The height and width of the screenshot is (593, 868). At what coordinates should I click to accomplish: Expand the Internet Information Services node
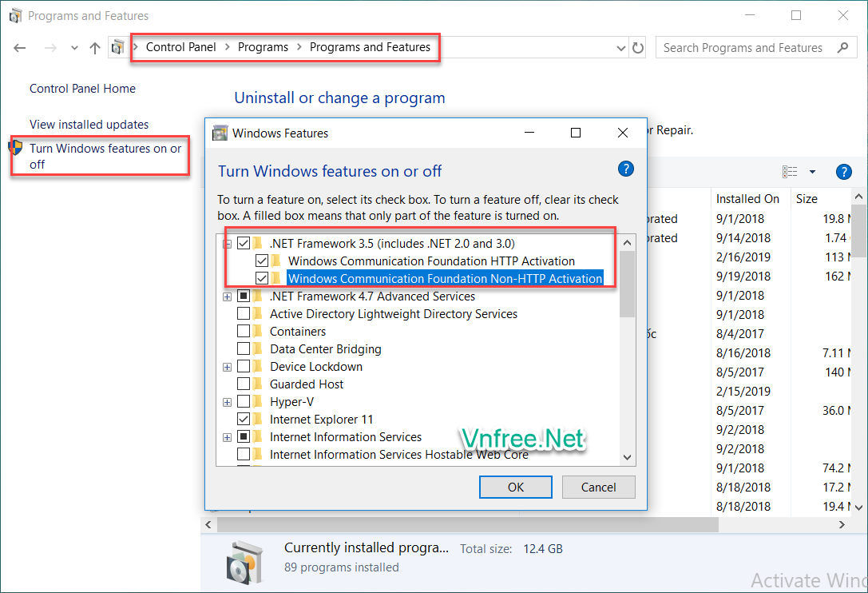(x=228, y=437)
